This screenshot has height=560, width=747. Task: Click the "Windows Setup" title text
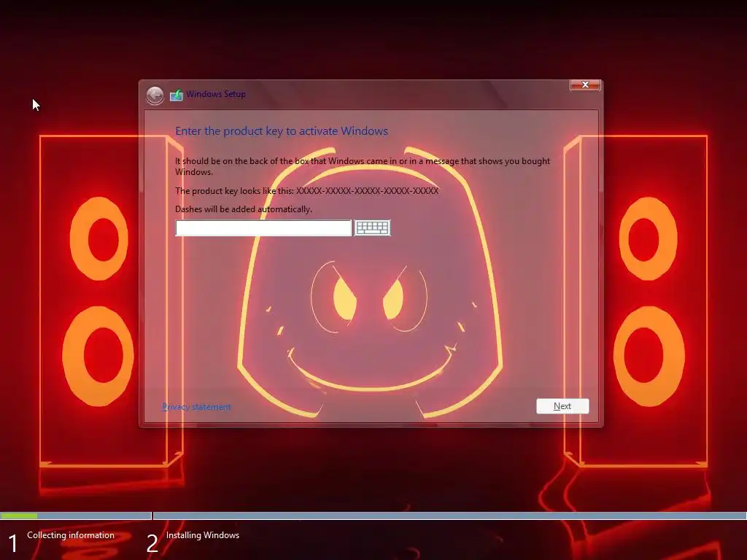216,94
